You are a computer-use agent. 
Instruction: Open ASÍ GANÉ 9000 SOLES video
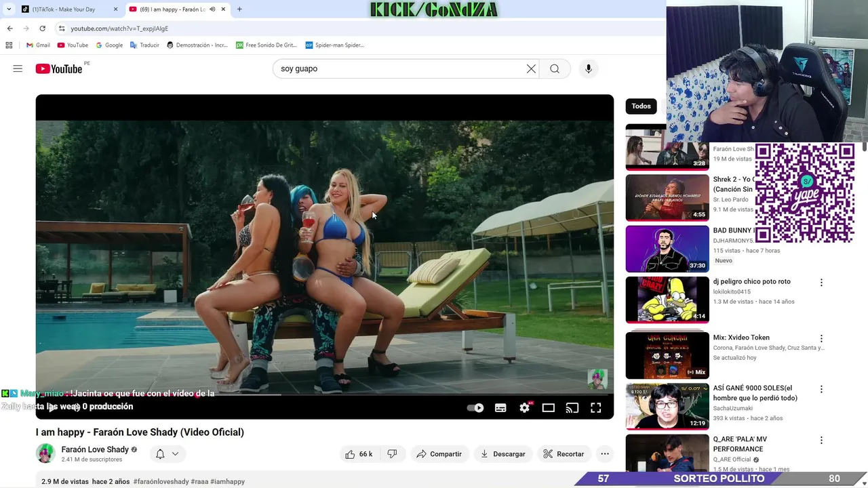667,406
